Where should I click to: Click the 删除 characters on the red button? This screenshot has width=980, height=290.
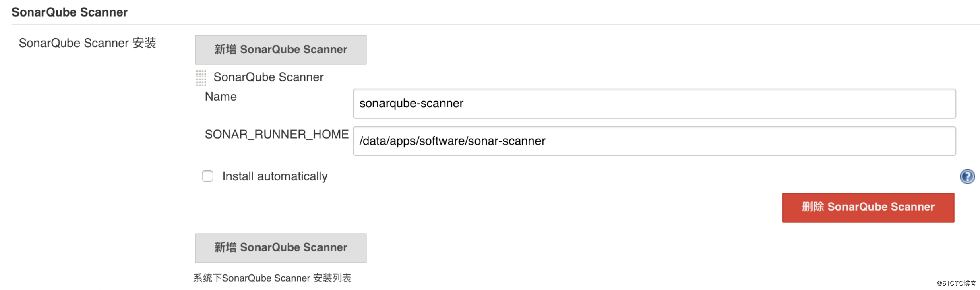[813, 207]
